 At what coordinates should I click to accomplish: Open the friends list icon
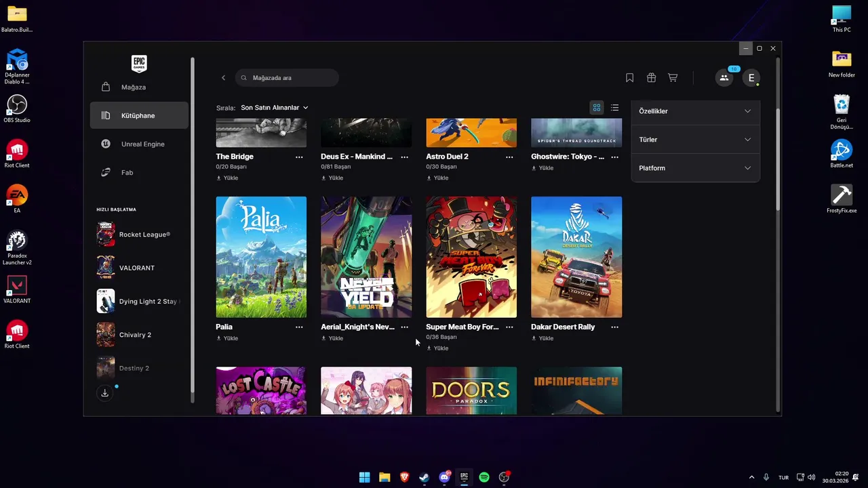[724, 78]
